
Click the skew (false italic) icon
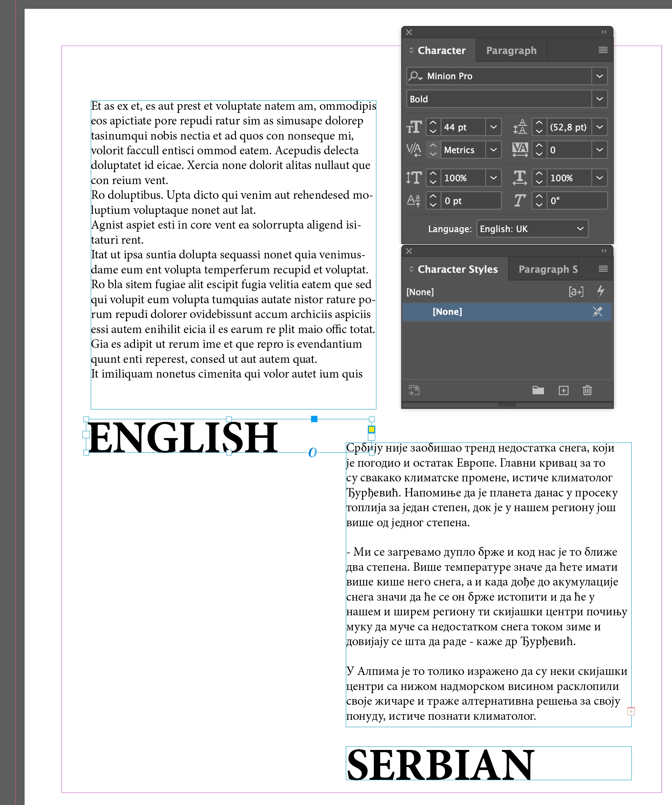[520, 201]
